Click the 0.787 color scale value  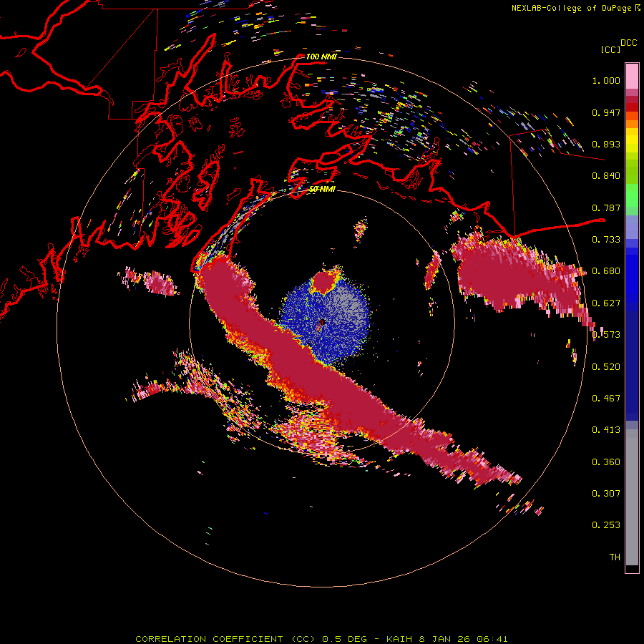tap(606, 208)
